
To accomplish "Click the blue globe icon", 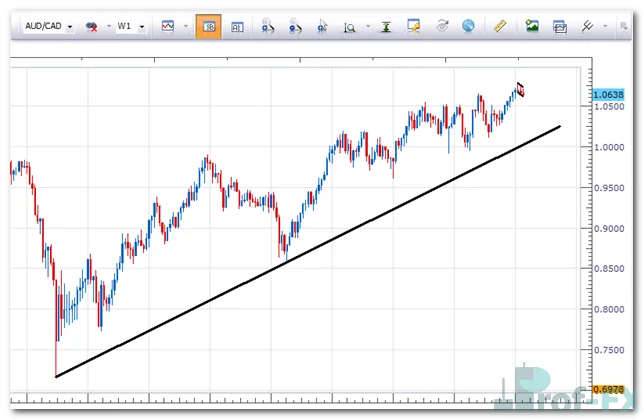I will coord(468,26).
